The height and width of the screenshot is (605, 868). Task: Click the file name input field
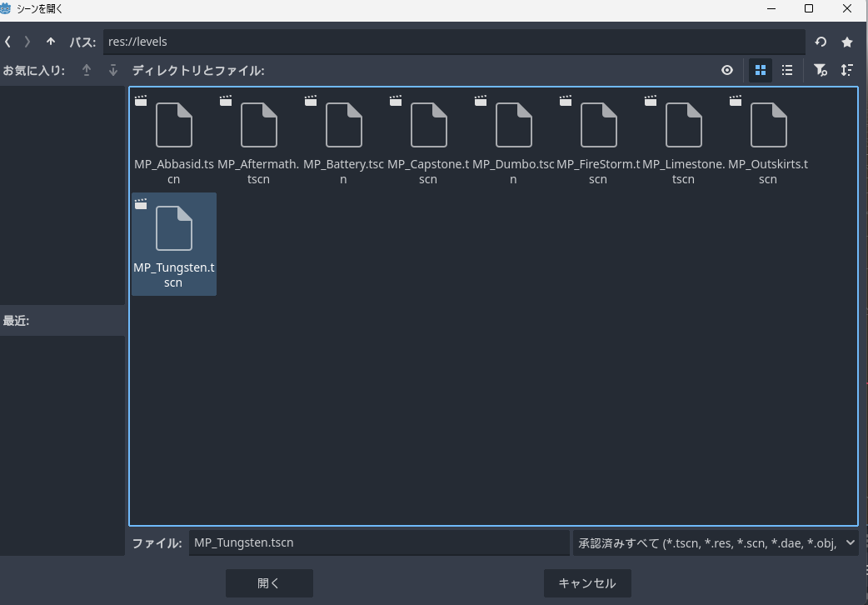click(x=379, y=542)
